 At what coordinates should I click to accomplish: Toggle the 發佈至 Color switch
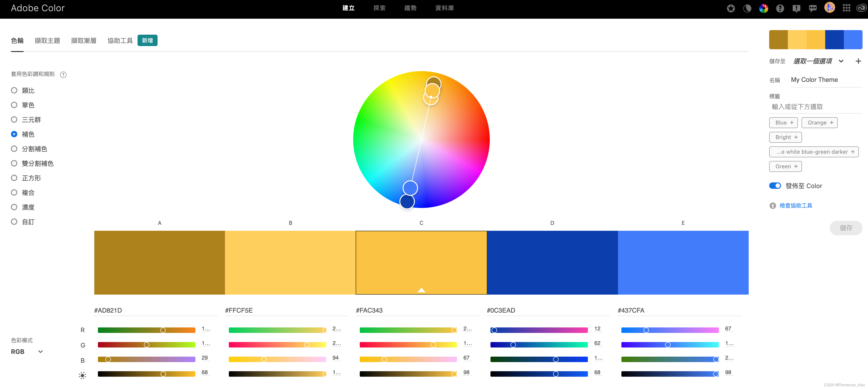click(775, 186)
